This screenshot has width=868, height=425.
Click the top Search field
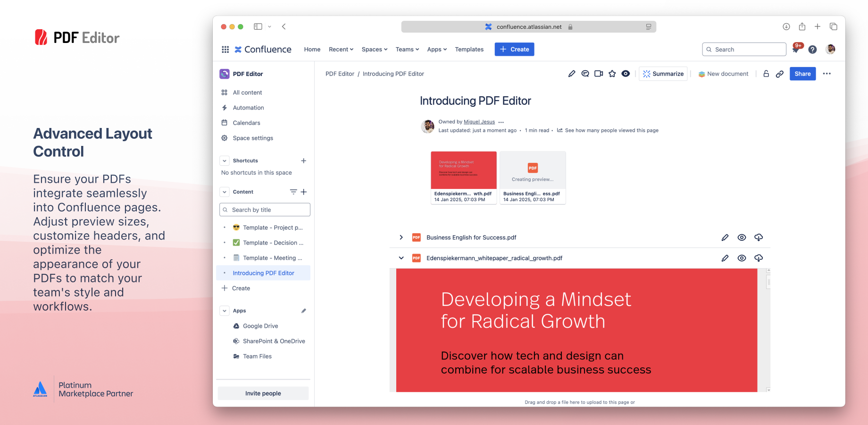[744, 49]
